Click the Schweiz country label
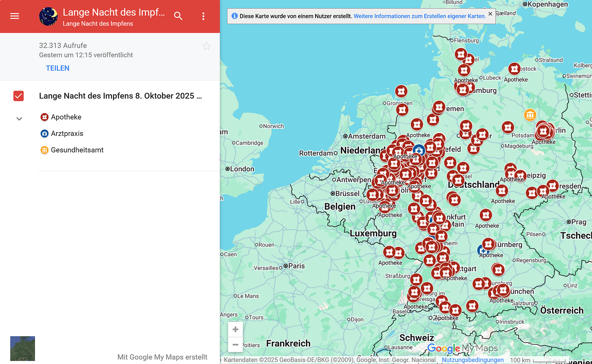 pos(417,338)
